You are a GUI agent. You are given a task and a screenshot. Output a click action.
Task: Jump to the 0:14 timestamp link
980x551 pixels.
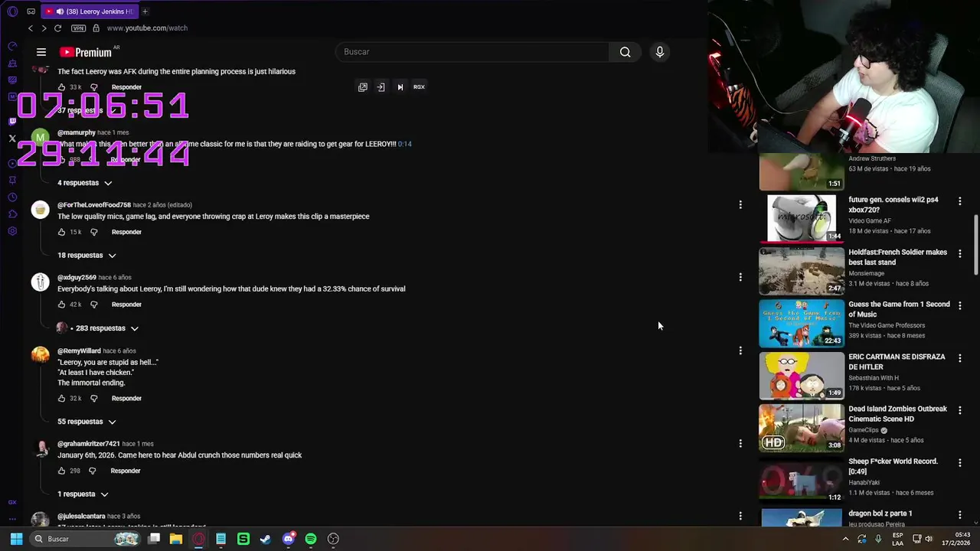point(405,144)
